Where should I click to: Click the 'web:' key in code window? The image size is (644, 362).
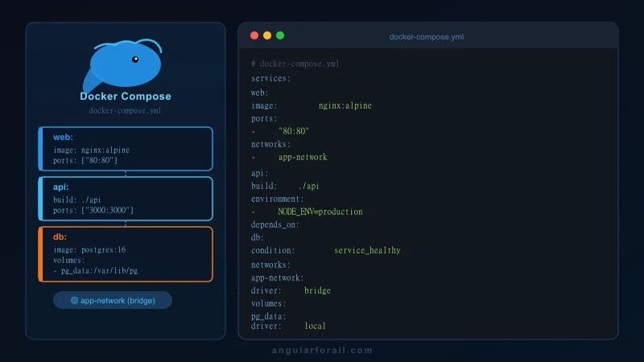coord(259,93)
